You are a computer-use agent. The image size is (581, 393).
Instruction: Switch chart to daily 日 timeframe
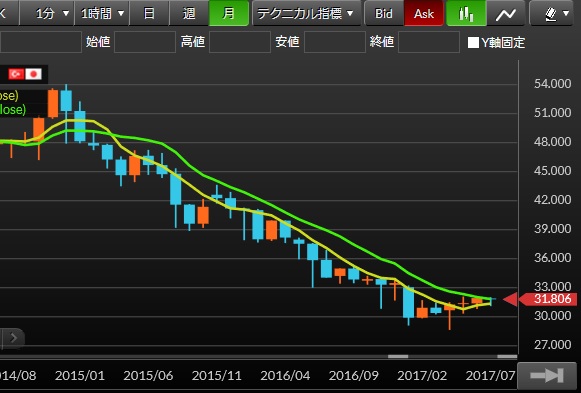click(149, 13)
